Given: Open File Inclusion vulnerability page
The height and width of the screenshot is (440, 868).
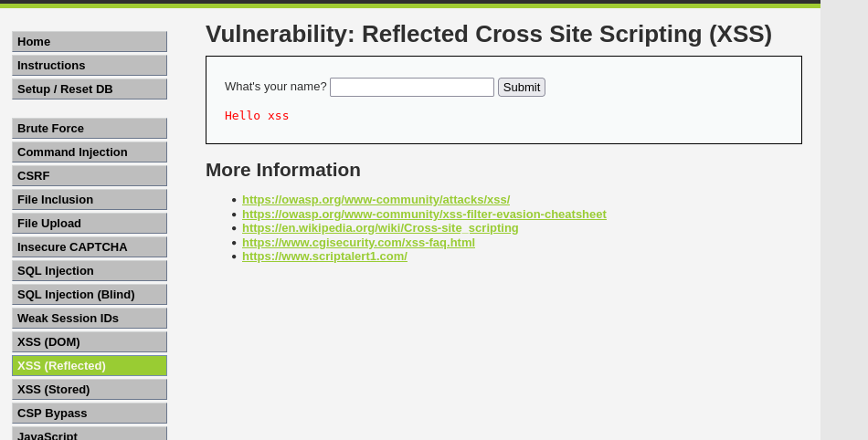Looking at the screenshot, I should tap(89, 200).
